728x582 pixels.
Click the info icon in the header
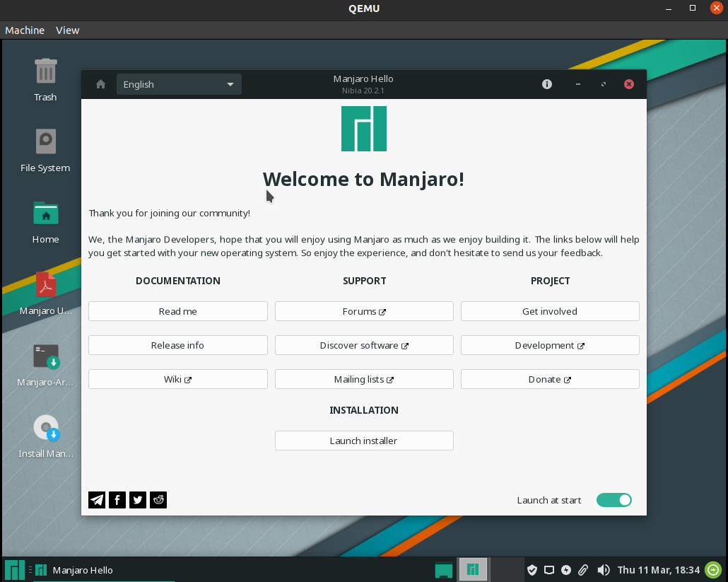tap(546, 83)
